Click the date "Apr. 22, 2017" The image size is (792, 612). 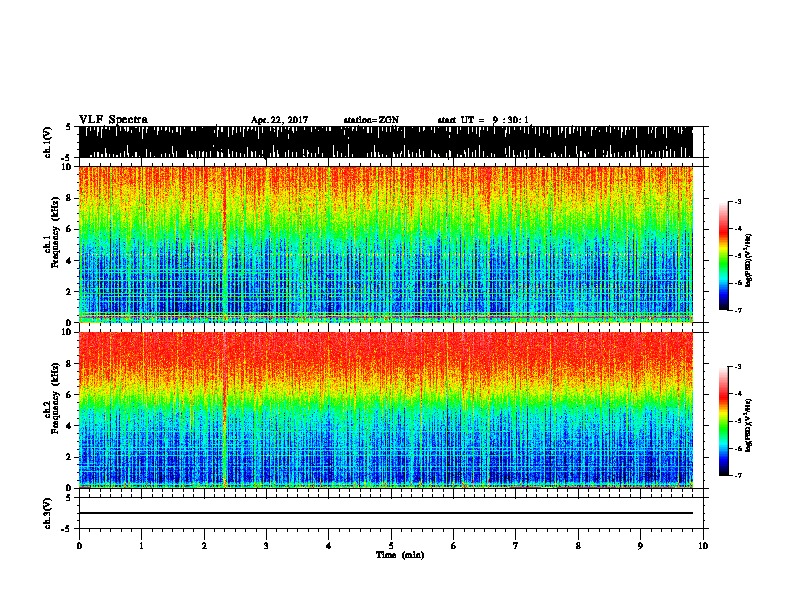(279, 120)
